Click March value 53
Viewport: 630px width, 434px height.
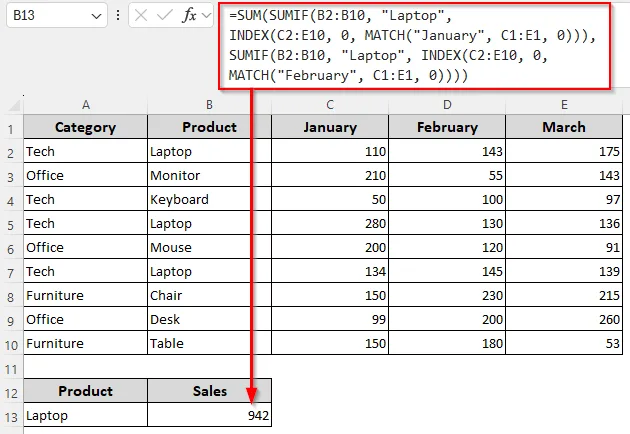pyautogui.click(x=564, y=343)
